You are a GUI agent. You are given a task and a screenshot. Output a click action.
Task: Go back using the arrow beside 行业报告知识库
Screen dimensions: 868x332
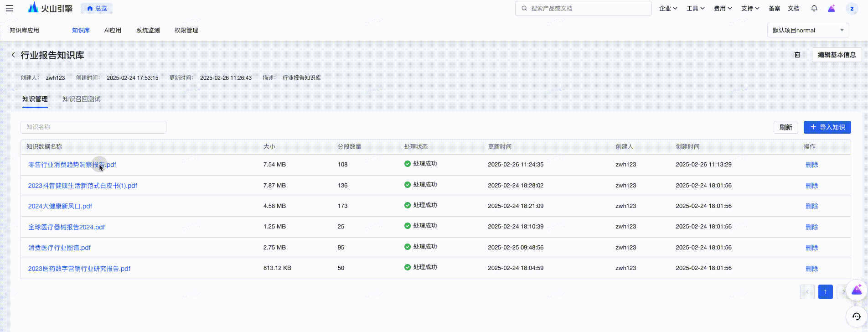click(x=13, y=55)
